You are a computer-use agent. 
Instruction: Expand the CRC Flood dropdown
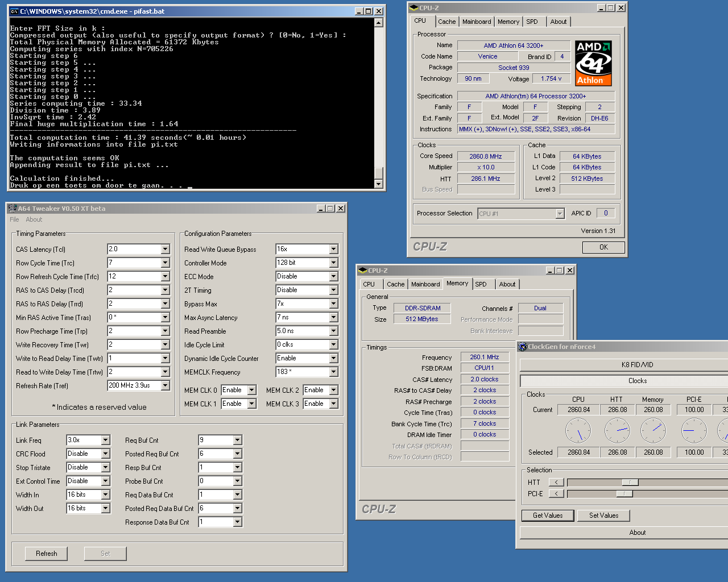[105, 454]
